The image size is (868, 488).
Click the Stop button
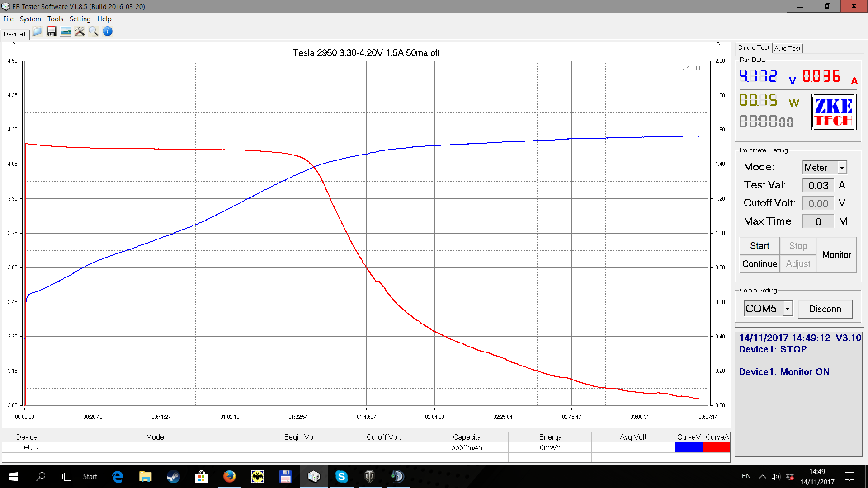click(x=798, y=246)
